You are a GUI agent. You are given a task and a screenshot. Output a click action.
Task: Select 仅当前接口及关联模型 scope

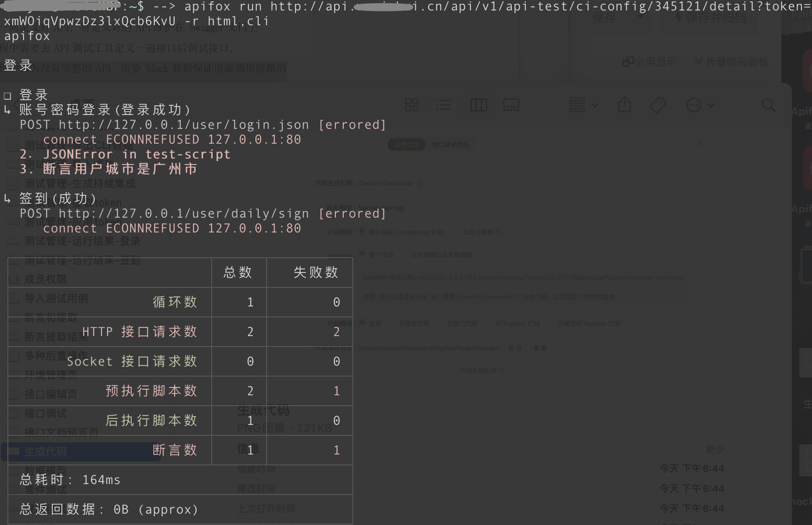[x=404, y=253]
